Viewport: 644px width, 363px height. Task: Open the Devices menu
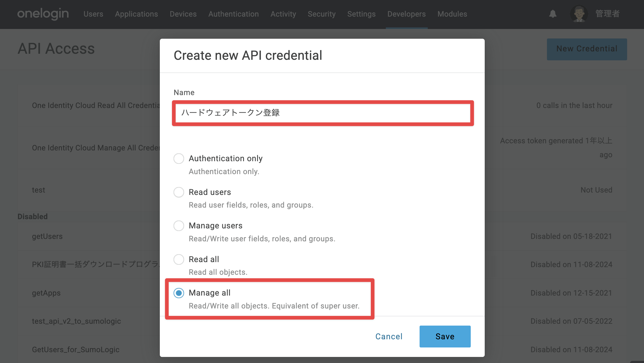[183, 14]
